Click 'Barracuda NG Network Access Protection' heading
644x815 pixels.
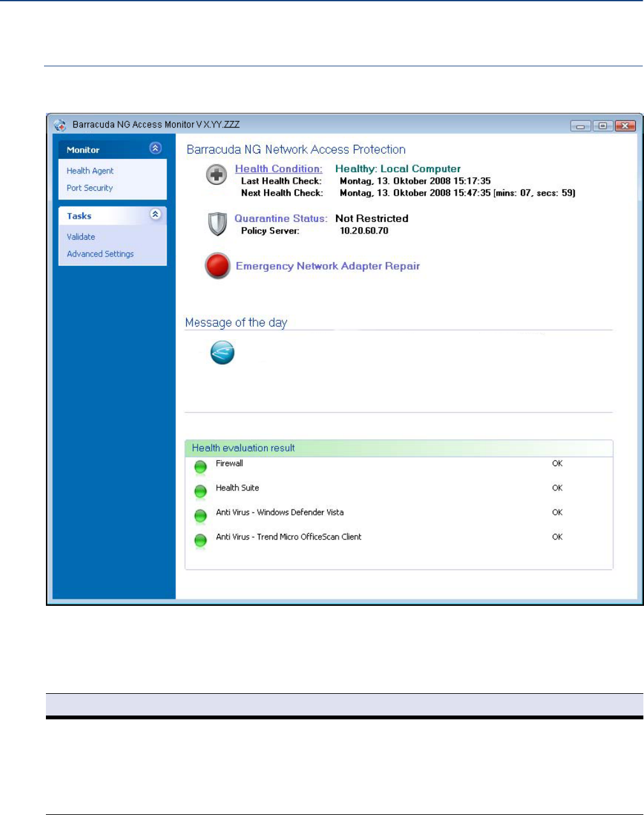296,150
